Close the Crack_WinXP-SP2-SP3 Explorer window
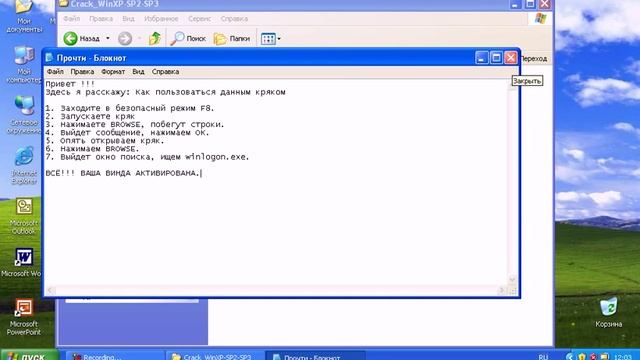 click(x=544, y=4)
